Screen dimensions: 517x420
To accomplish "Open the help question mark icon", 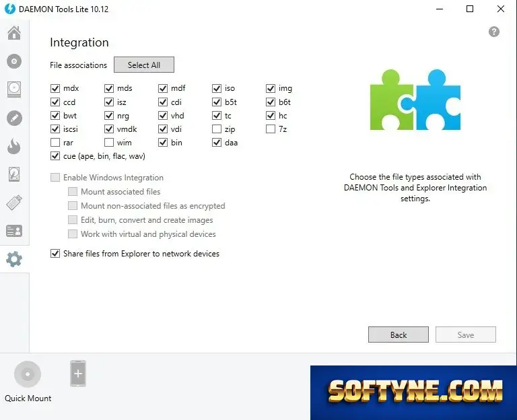I will coord(493,32).
